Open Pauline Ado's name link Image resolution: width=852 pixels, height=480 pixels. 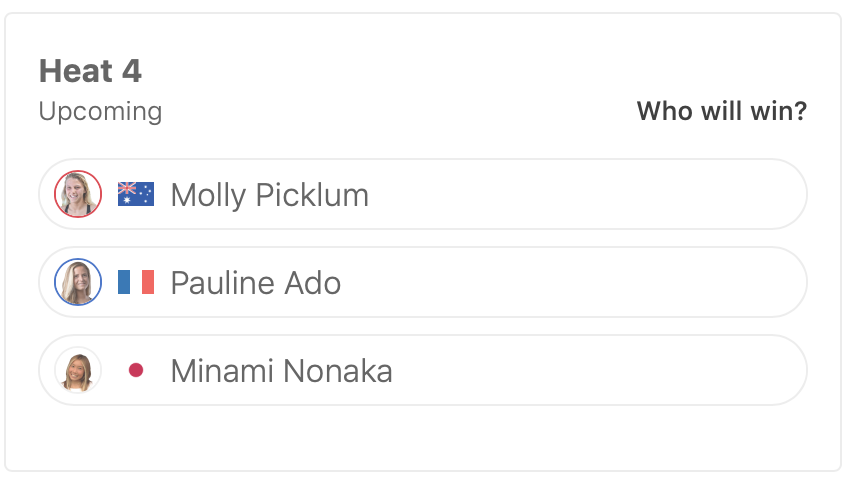[255, 283]
